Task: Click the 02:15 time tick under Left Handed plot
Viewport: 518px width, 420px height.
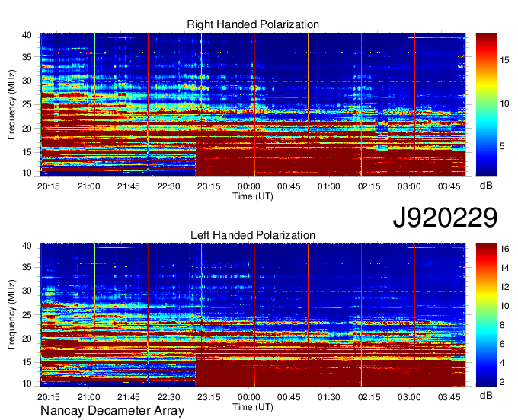Action: [x=369, y=397]
